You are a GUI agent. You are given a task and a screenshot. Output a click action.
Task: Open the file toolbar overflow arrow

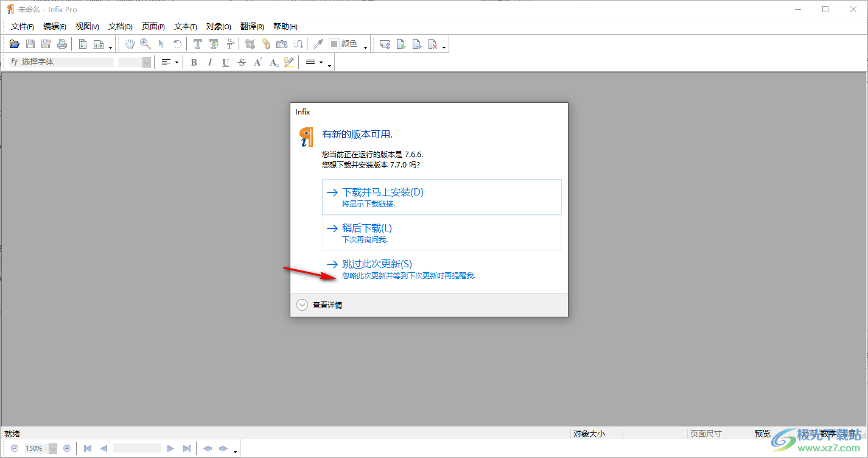(x=110, y=48)
